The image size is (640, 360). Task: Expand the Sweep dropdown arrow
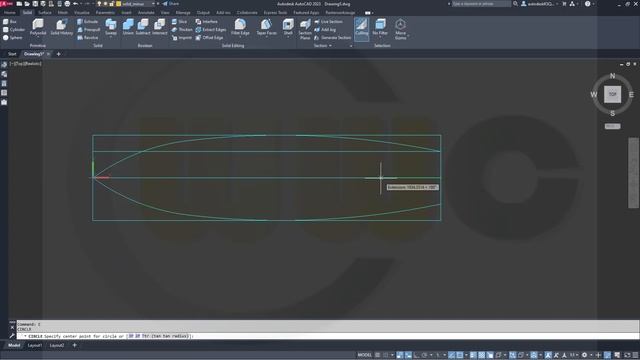click(x=111, y=36)
